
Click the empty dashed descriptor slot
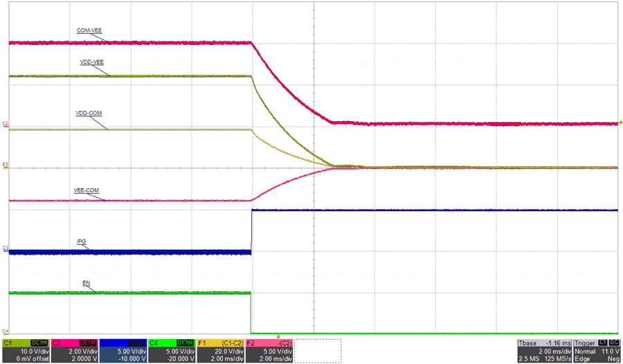coord(318,351)
